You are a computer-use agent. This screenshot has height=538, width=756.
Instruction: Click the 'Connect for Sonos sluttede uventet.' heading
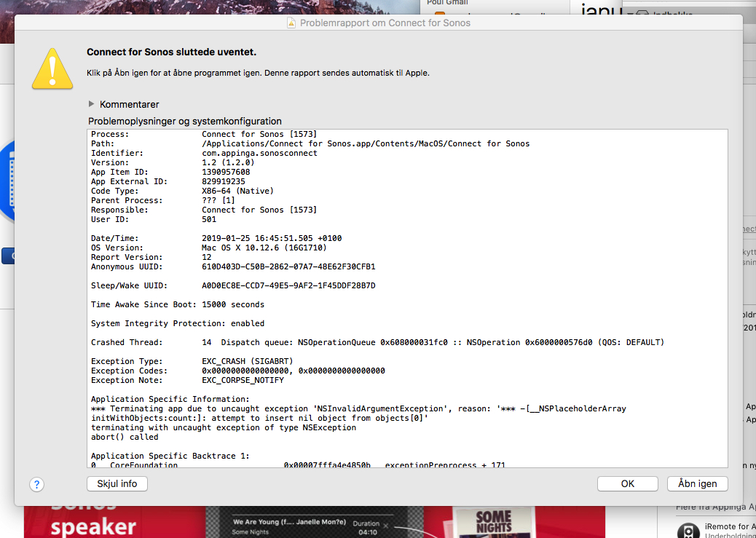[171, 52]
